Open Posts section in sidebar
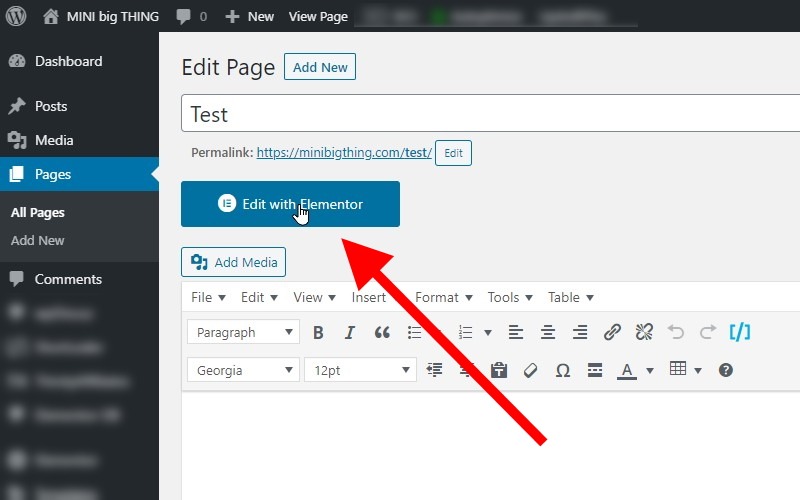Image resolution: width=800 pixels, height=500 pixels. pyautogui.click(x=79, y=106)
